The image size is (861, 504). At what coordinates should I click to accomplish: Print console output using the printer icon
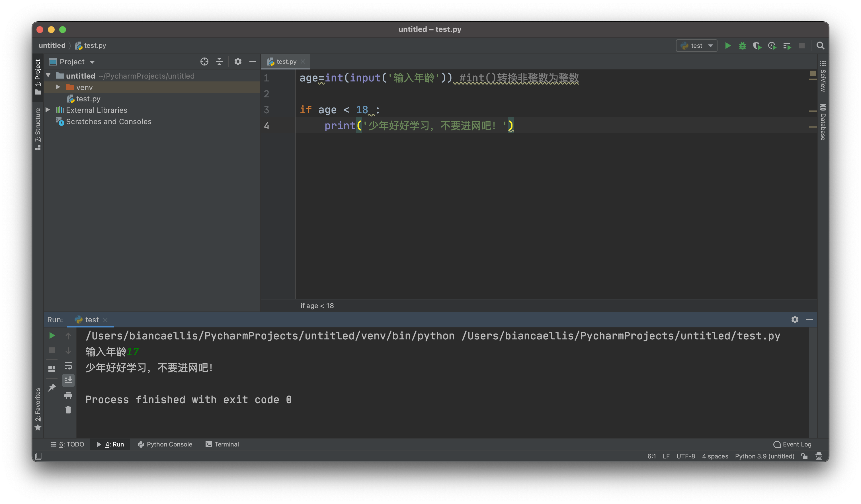68,396
